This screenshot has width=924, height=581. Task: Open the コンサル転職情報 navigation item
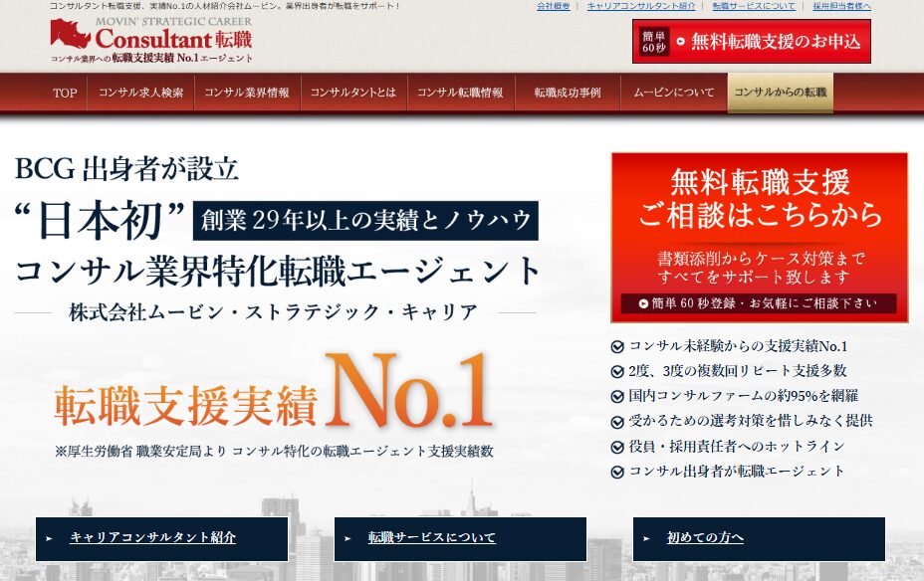tap(460, 93)
